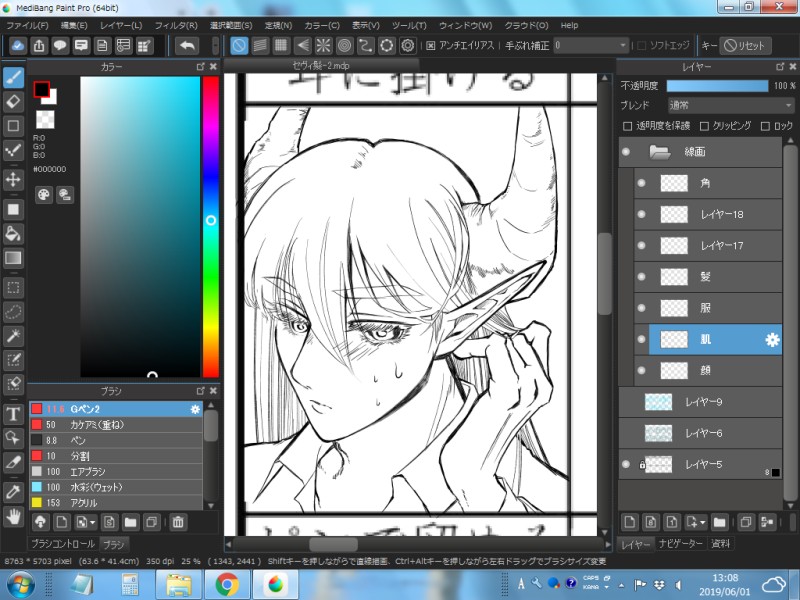This screenshot has height=600, width=800.
Task: Open the 手ぶれ補正 value dropdown
Action: pos(590,45)
